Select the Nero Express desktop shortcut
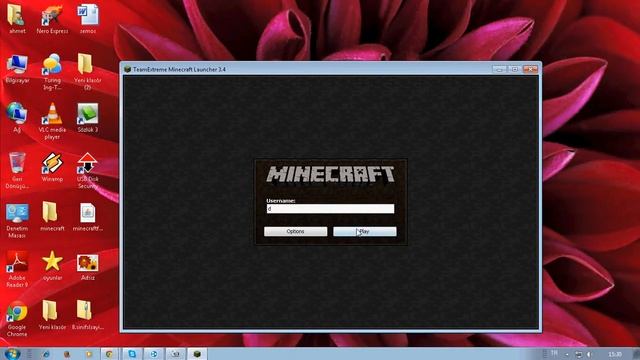The width and height of the screenshot is (640, 360). 52,19
